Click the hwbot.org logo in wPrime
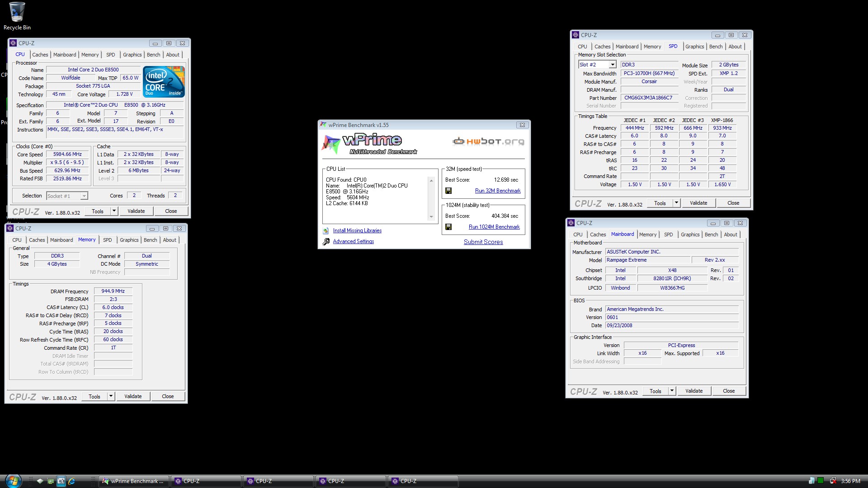The image size is (868, 488). click(488, 141)
